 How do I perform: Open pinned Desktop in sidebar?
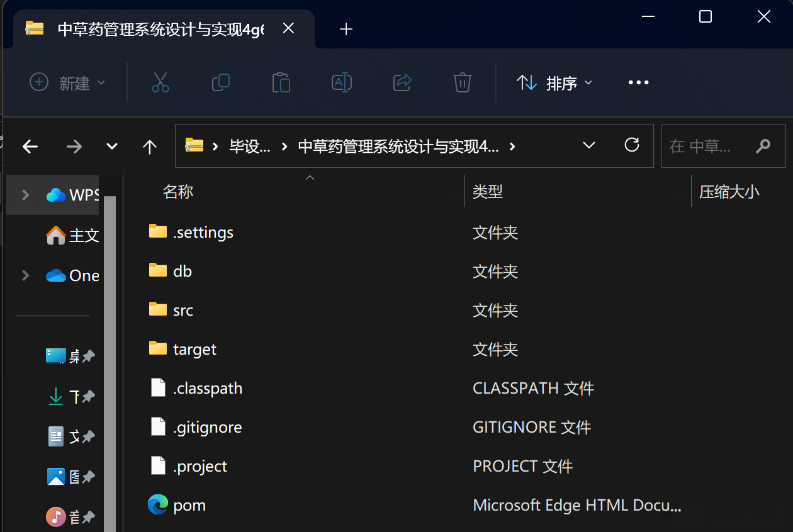click(69, 357)
